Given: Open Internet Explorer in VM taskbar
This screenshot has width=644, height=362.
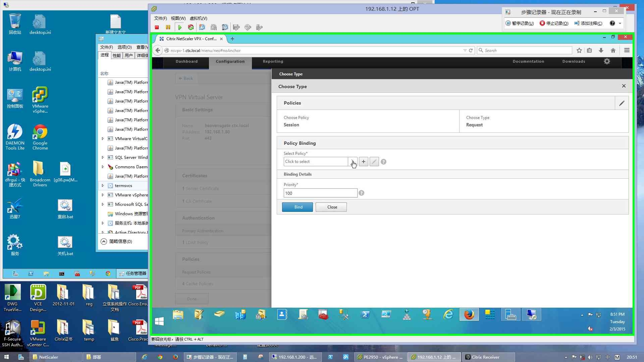Looking at the screenshot, I should click(448, 315).
